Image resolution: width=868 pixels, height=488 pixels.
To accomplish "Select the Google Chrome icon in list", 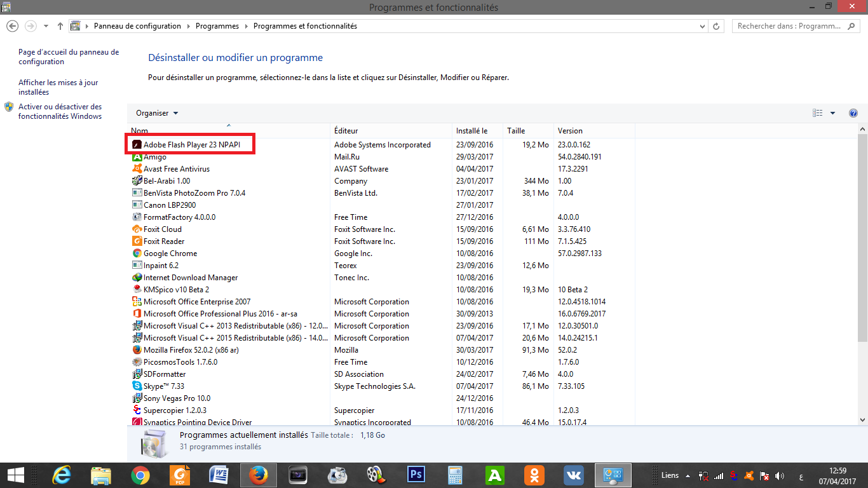I will [137, 254].
